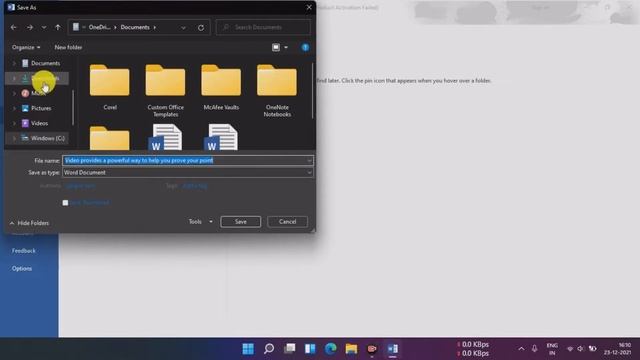640x360 pixels.
Task: Click the ENG IN language indicator
Action: (552, 349)
